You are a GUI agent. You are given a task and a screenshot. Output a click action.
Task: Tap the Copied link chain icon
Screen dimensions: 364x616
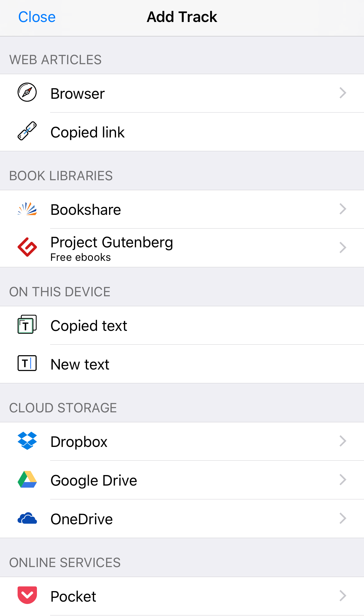click(27, 131)
